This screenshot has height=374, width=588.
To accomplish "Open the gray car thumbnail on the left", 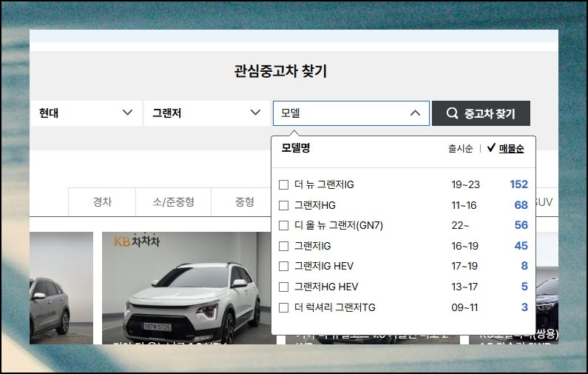I will coord(61,287).
